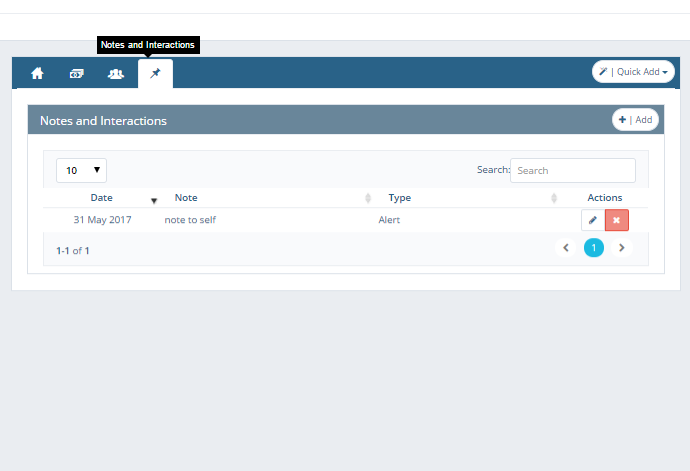Sort the table by Date column
The width and height of the screenshot is (690, 471).
click(x=102, y=198)
